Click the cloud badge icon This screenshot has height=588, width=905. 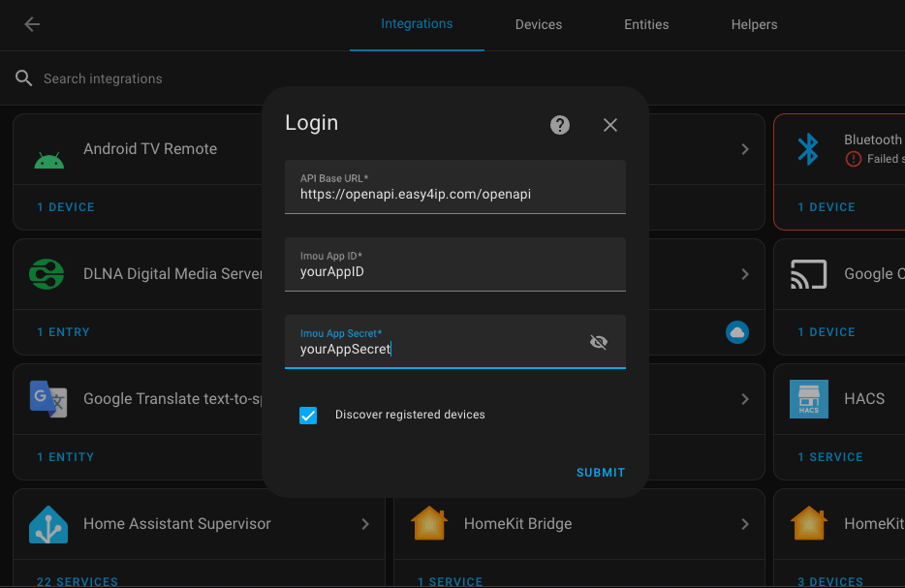[737, 332]
